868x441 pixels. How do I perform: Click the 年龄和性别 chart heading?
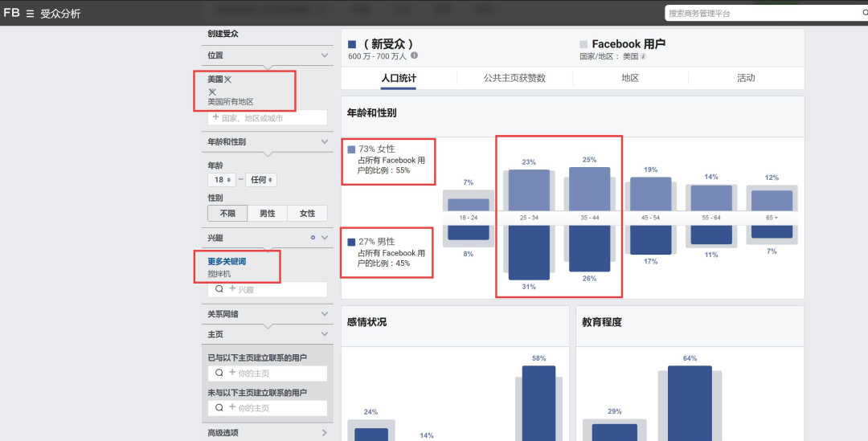click(371, 113)
